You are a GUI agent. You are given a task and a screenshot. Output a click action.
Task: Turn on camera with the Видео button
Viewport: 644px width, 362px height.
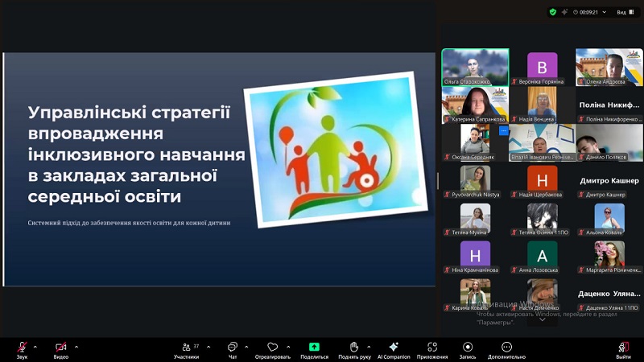(x=61, y=348)
